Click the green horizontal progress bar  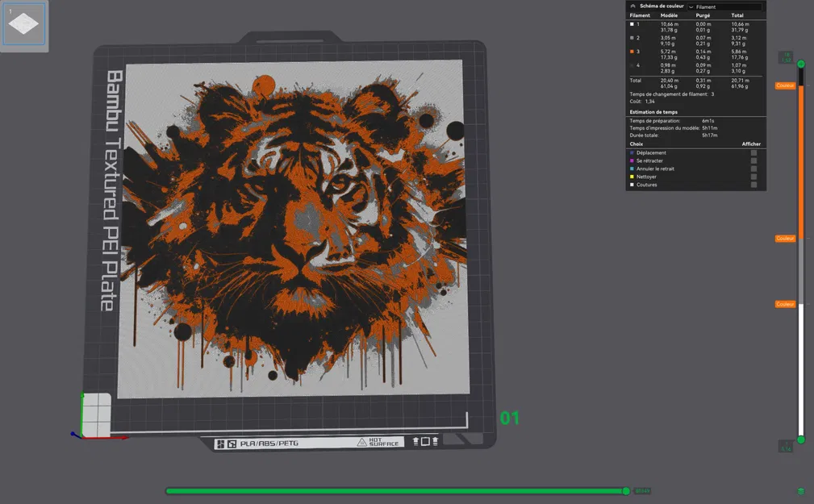pyautogui.click(x=395, y=491)
